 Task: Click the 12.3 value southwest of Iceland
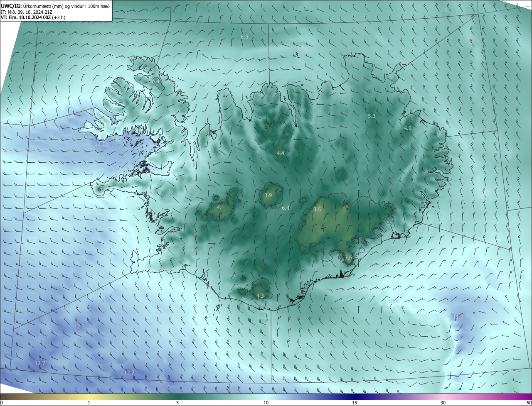pos(79,327)
